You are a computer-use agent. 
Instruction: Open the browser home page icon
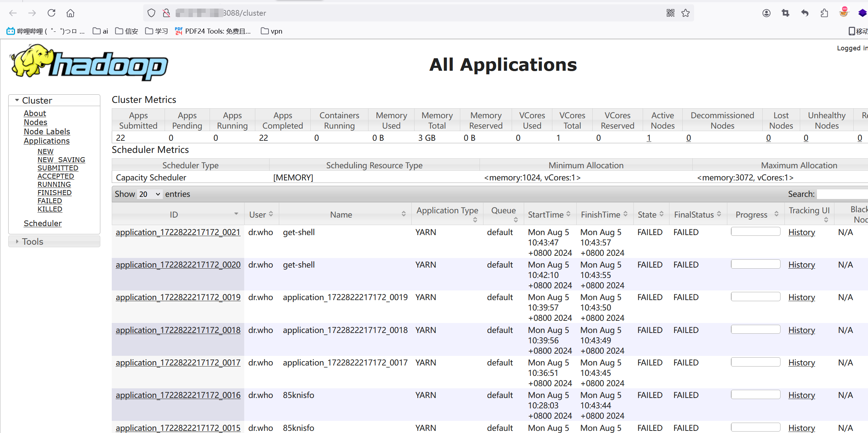tap(70, 13)
